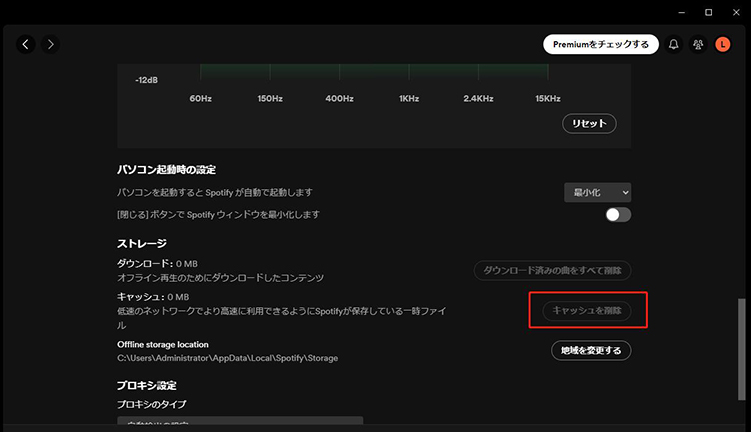
Task: Click the キャッシュ: 0 MB text
Action: point(153,297)
